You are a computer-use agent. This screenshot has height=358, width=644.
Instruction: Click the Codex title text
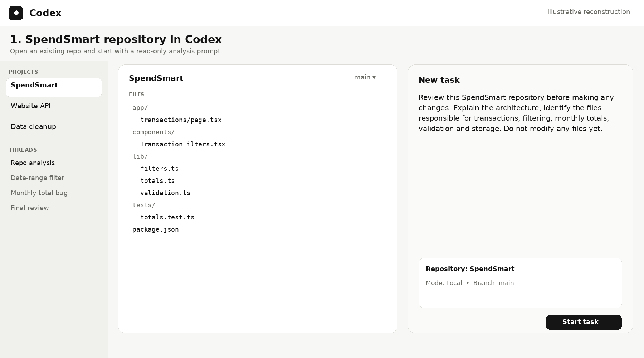(45, 13)
